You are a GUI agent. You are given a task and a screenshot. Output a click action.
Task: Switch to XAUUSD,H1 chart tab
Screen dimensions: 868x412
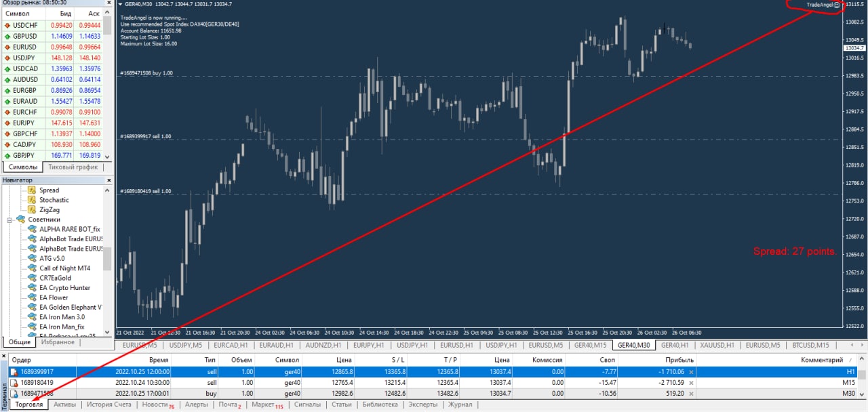(717, 345)
